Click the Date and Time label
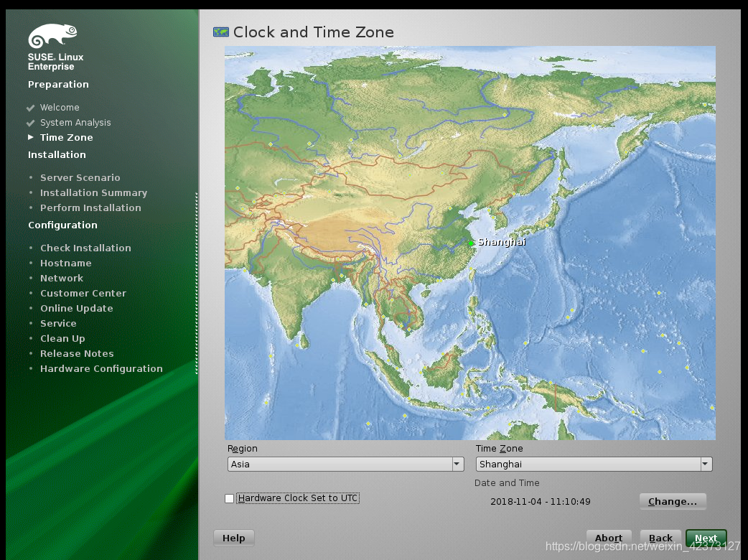This screenshot has height=560, width=748. [507, 482]
